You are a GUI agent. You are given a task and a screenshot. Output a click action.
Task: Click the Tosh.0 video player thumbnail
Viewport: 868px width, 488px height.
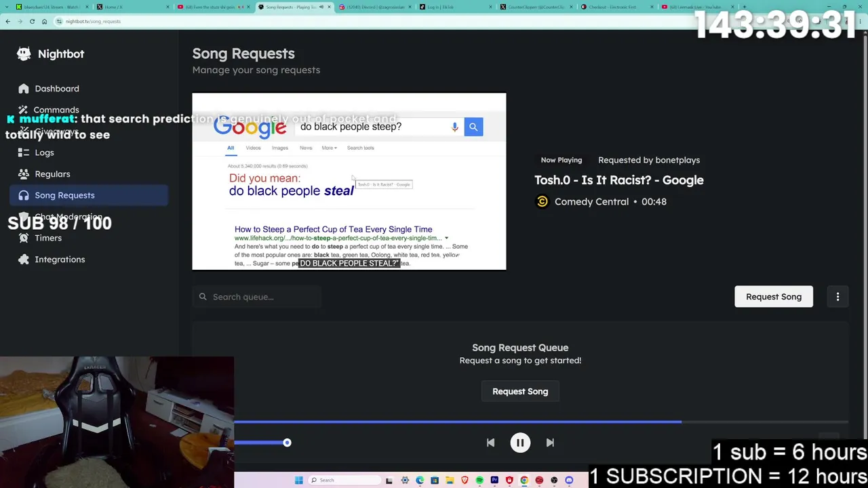349,182
